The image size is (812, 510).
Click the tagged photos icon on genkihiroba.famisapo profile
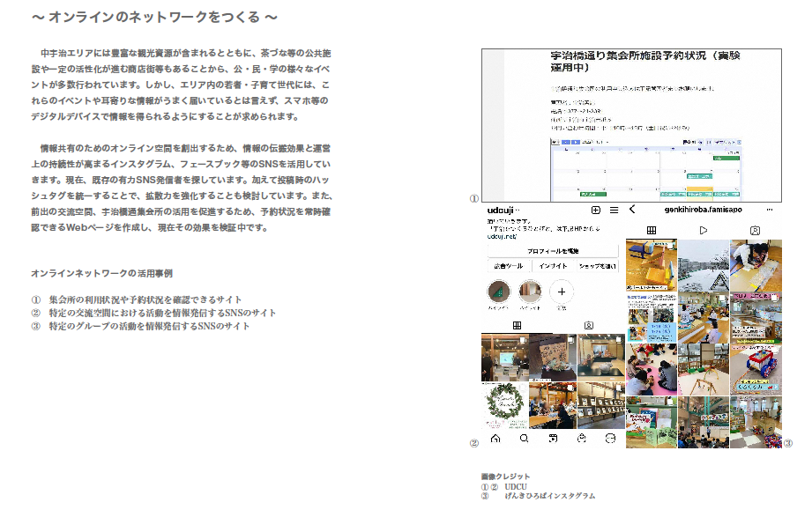pyautogui.click(x=754, y=230)
